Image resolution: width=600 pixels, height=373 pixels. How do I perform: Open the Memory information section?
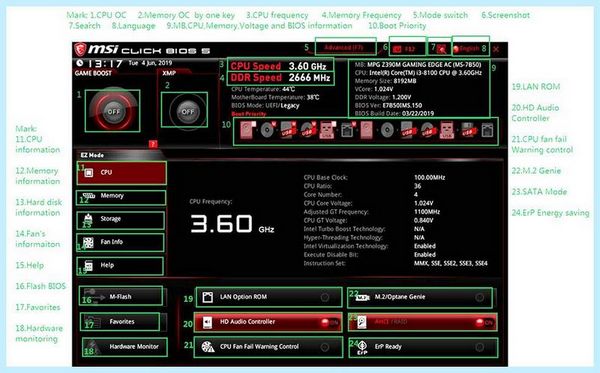pos(121,197)
